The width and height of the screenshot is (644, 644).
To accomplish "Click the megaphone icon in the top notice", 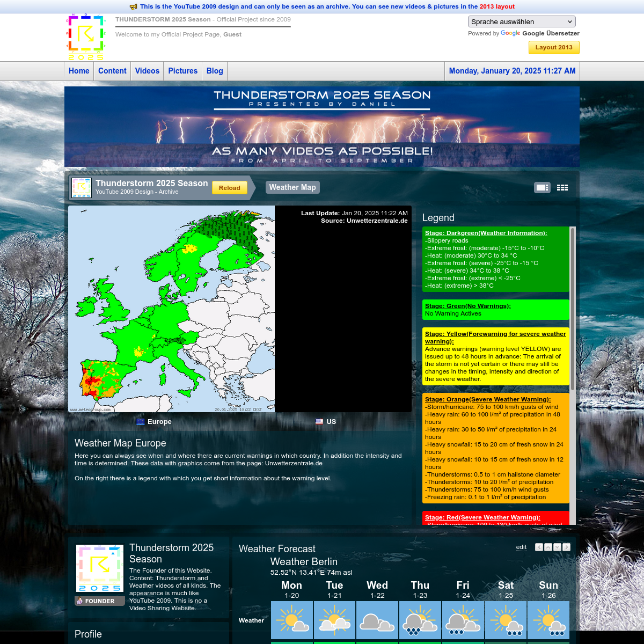I will (133, 7).
